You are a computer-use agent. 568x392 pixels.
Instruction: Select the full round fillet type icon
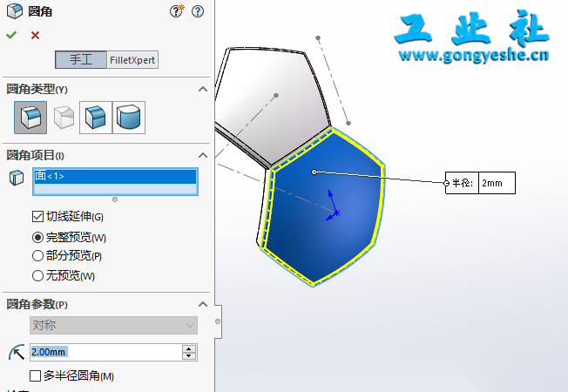click(x=129, y=118)
